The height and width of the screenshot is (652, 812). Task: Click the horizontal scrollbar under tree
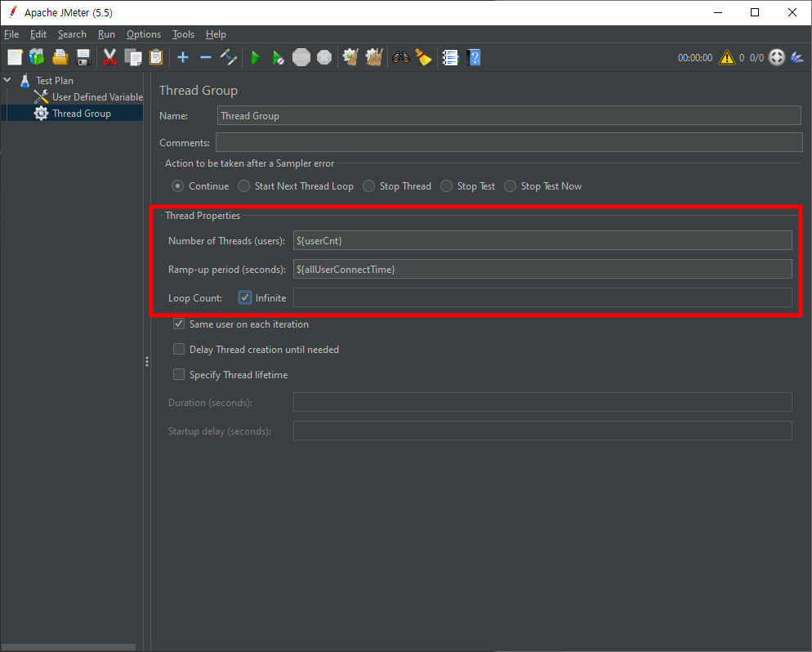coord(69,647)
